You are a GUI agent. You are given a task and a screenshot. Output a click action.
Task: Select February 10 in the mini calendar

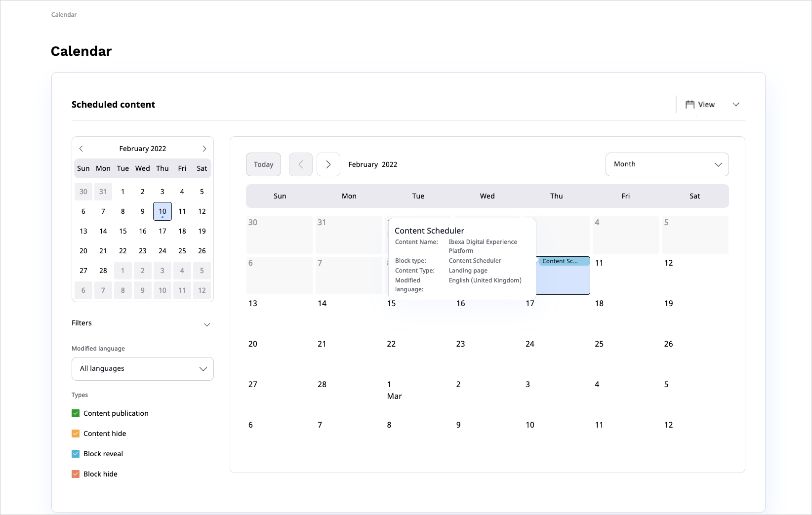(162, 211)
